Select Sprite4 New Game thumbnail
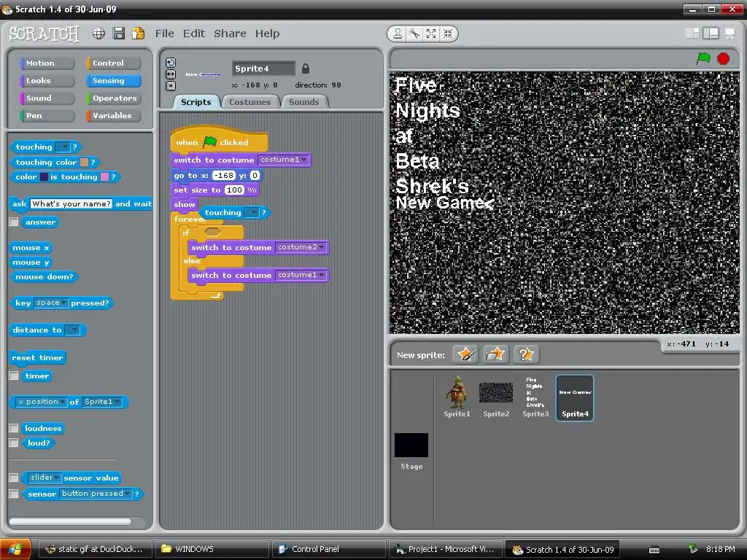This screenshot has width=747, height=560. click(x=575, y=397)
